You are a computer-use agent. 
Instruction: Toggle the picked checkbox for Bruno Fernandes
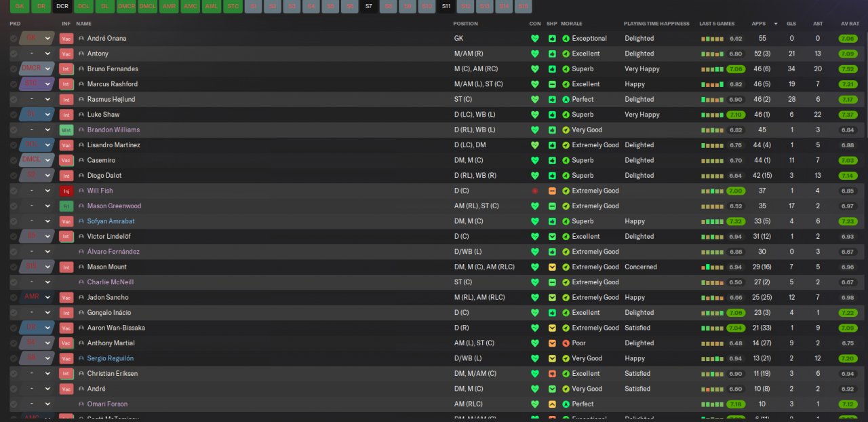tap(14, 69)
